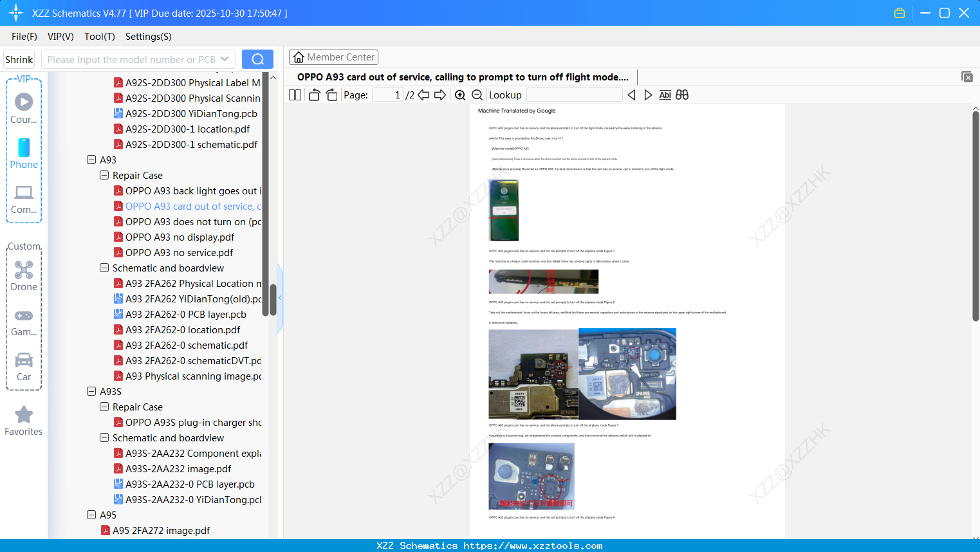Open A93 2FA262-0 schematic.pdf
Image resolution: width=980 pixels, height=552 pixels.
click(x=180, y=345)
